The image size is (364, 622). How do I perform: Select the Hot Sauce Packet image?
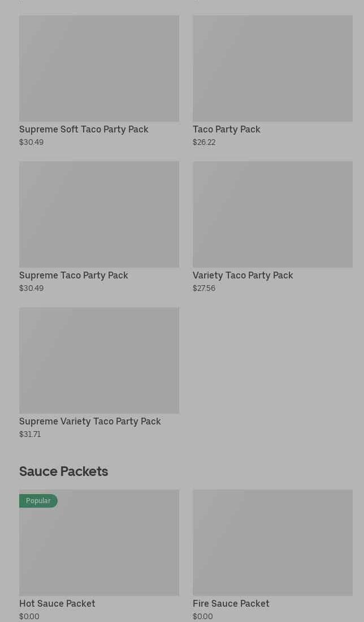click(x=99, y=546)
